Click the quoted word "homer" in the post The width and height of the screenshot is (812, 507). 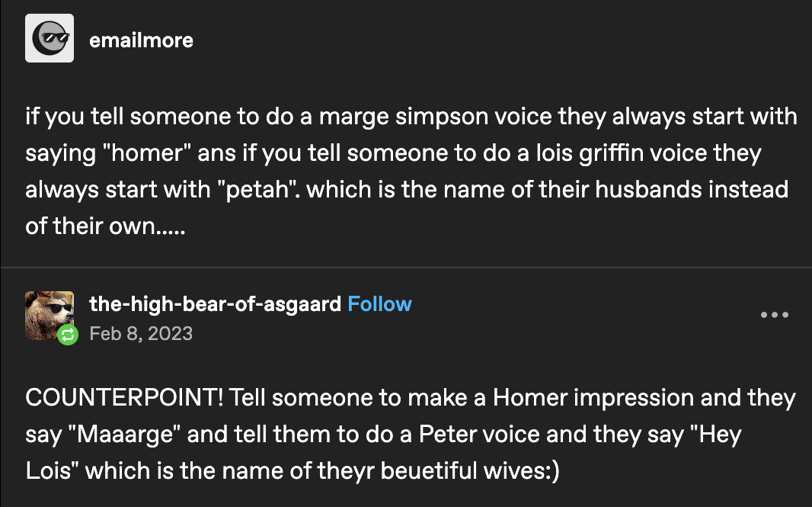coord(158,153)
